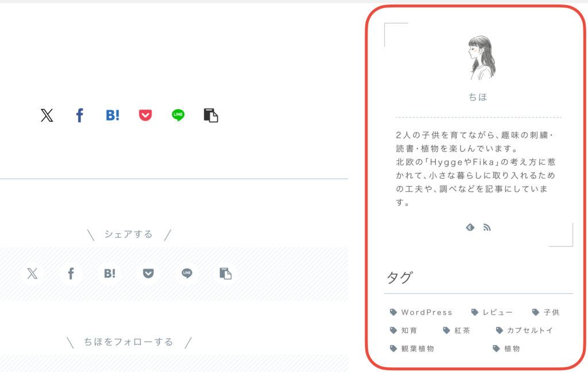Open Feedly icon in profile card
588x372 pixels.
(x=470, y=227)
